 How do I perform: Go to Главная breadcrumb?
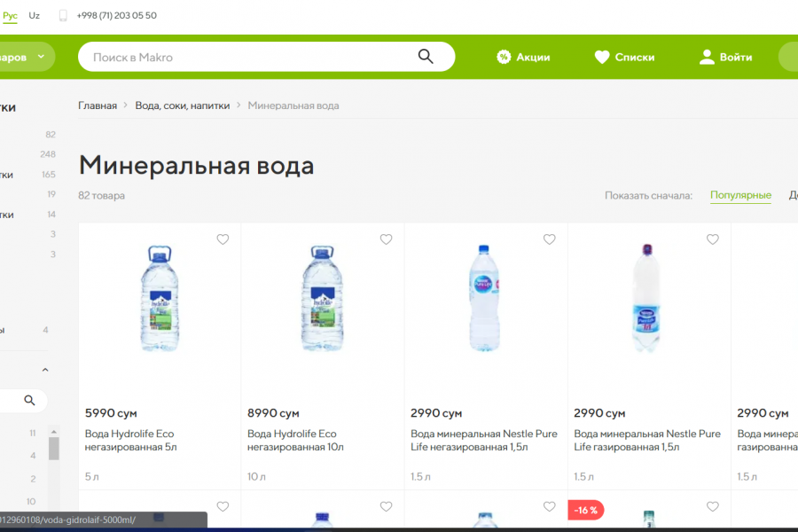pos(98,106)
